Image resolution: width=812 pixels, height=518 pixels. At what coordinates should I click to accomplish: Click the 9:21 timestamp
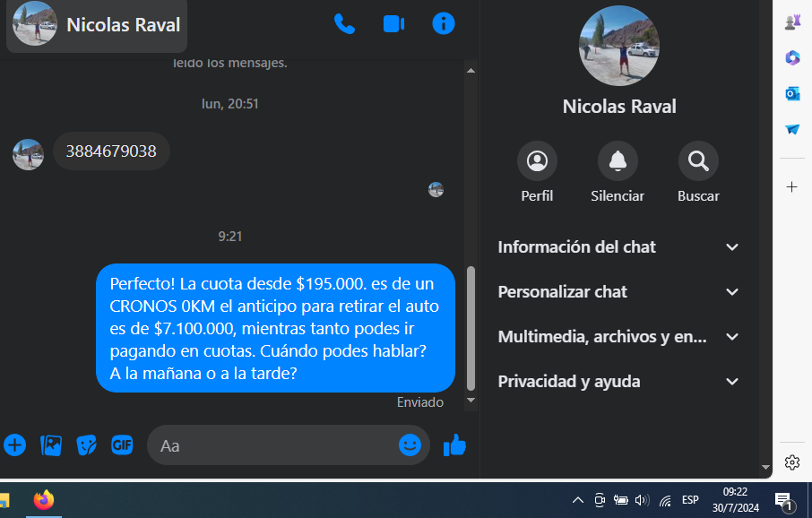[x=230, y=237]
